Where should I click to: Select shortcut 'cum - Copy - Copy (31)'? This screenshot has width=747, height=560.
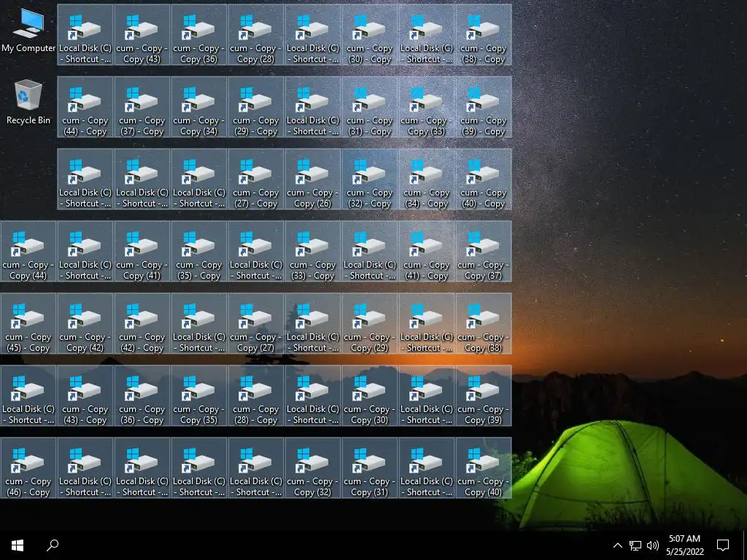(x=370, y=468)
